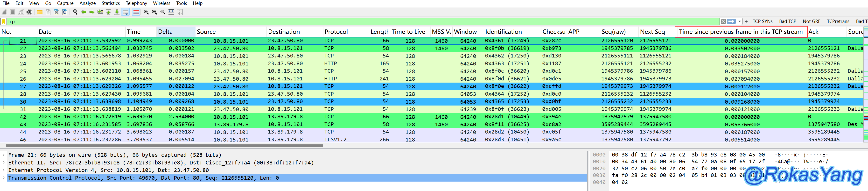Screen dimensions: 868x191
Task: Expand the Transmission Control Protocol row
Action: 4,178
